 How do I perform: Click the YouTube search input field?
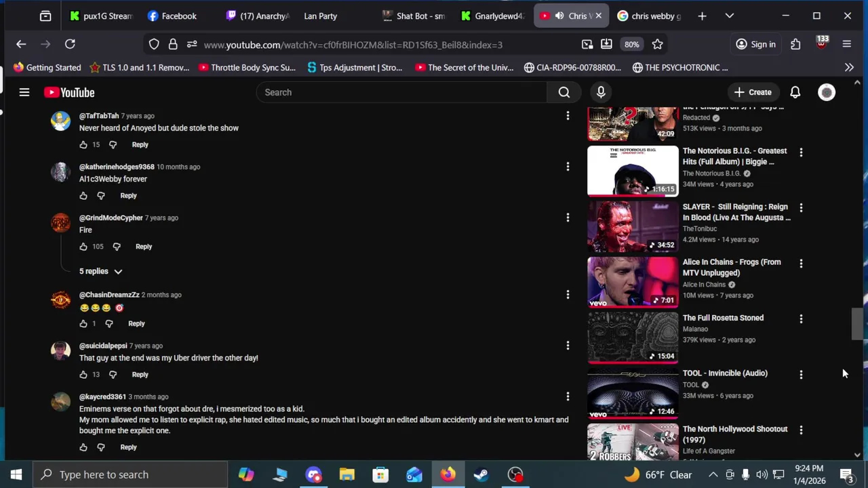pyautogui.click(x=403, y=92)
